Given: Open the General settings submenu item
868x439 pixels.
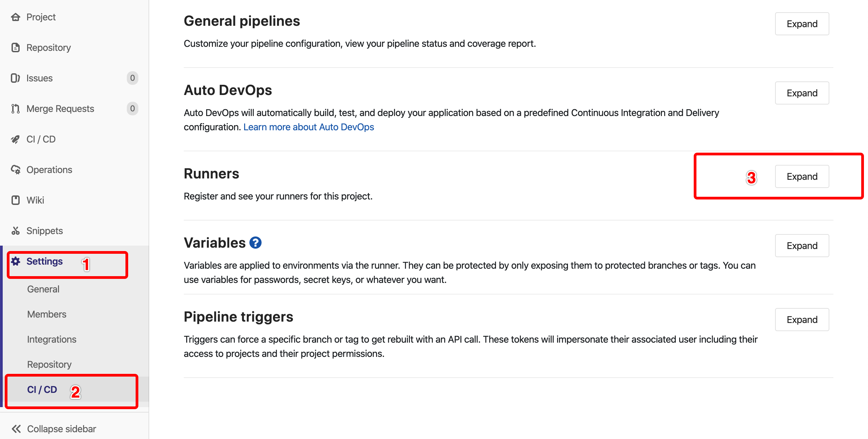Looking at the screenshot, I should point(43,289).
